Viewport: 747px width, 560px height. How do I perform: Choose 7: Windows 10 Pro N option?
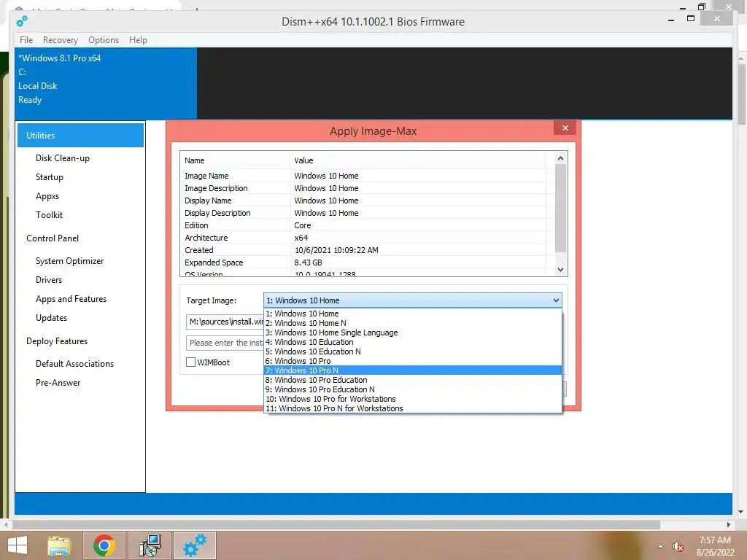pyautogui.click(x=413, y=370)
